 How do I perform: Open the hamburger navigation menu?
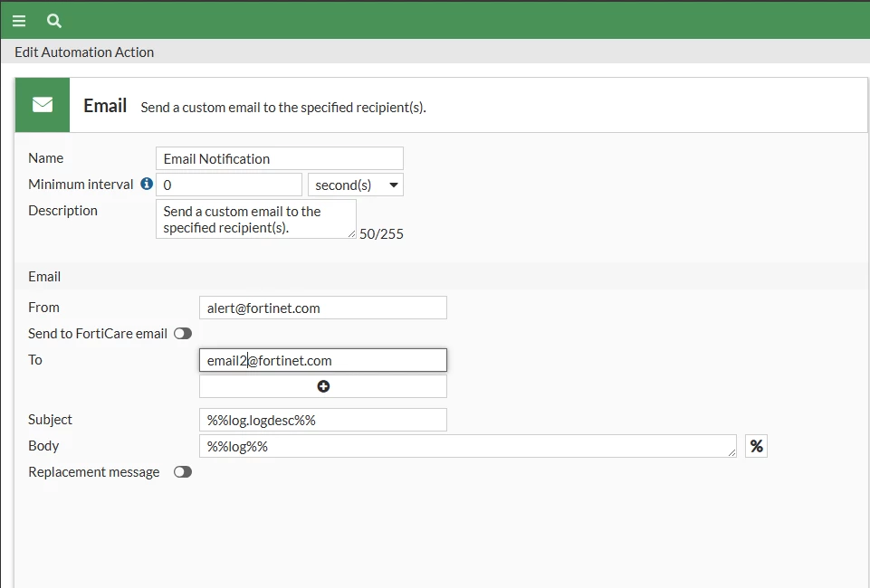pyautogui.click(x=19, y=21)
